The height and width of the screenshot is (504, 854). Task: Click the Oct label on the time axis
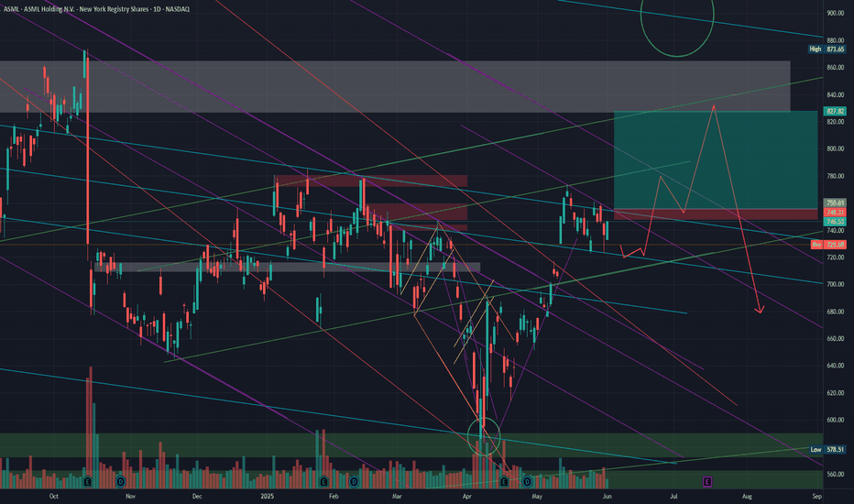[53, 497]
